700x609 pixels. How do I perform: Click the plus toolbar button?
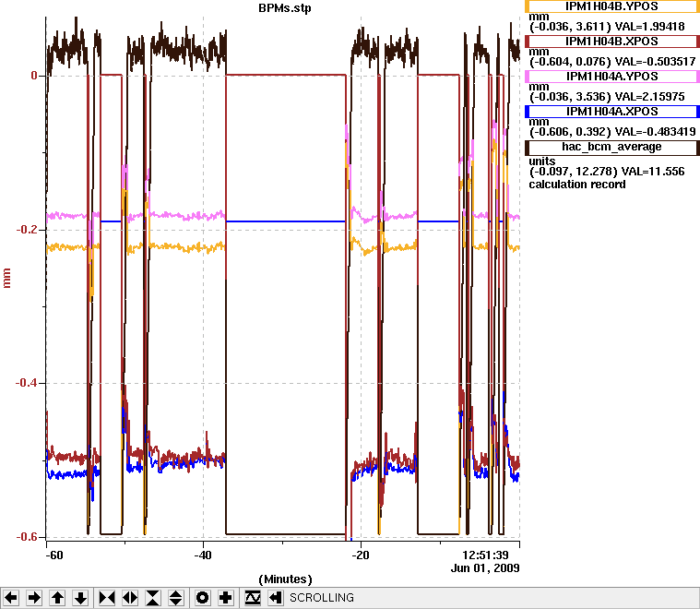tap(226, 597)
